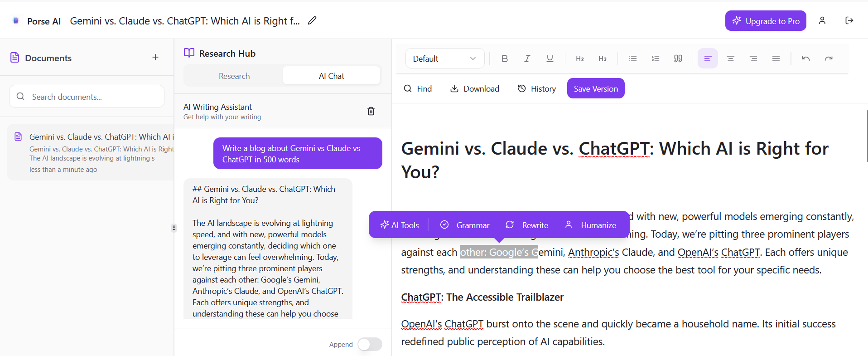Download the document
Viewport: 868px width, 356px height.
click(x=475, y=88)
